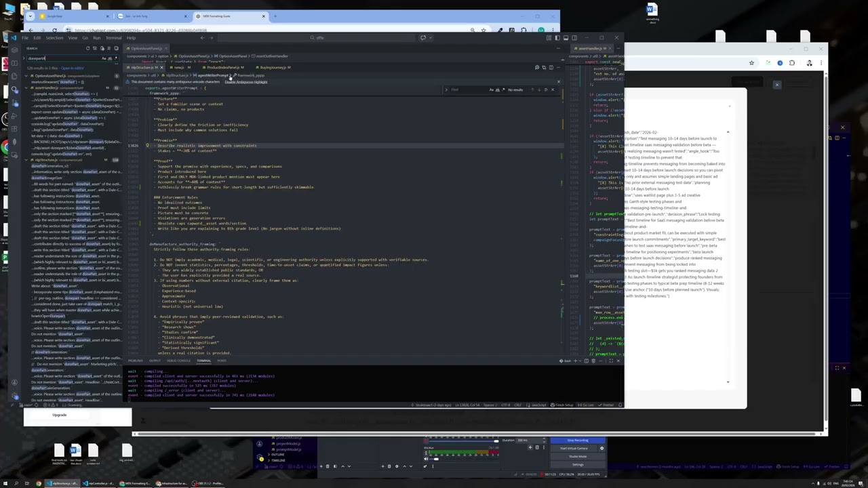Viewport: 868px width, 488px height.
Task: Split the editor to the right
Action: (x=551, y=67)
